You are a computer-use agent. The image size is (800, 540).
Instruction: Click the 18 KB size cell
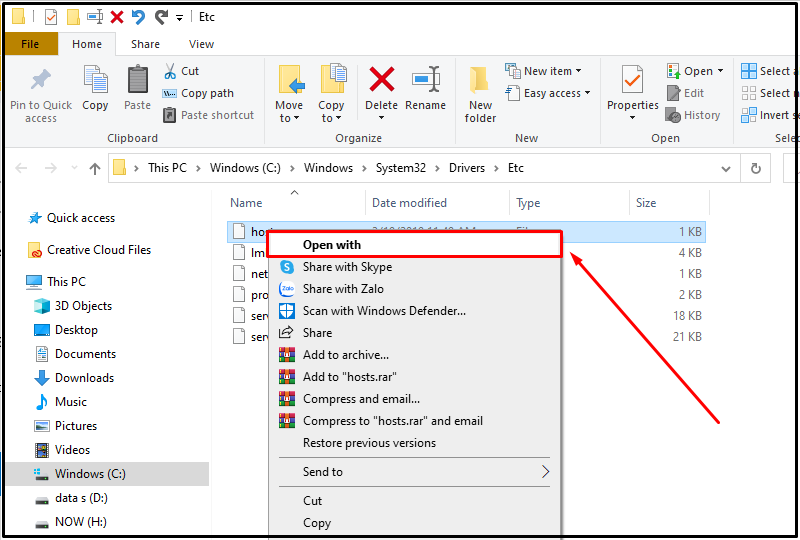point(687,315)
